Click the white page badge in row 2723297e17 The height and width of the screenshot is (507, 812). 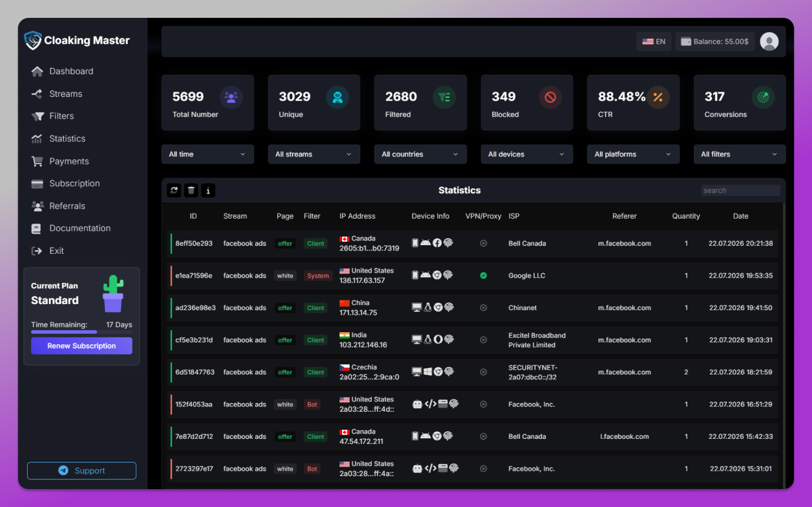285,469
